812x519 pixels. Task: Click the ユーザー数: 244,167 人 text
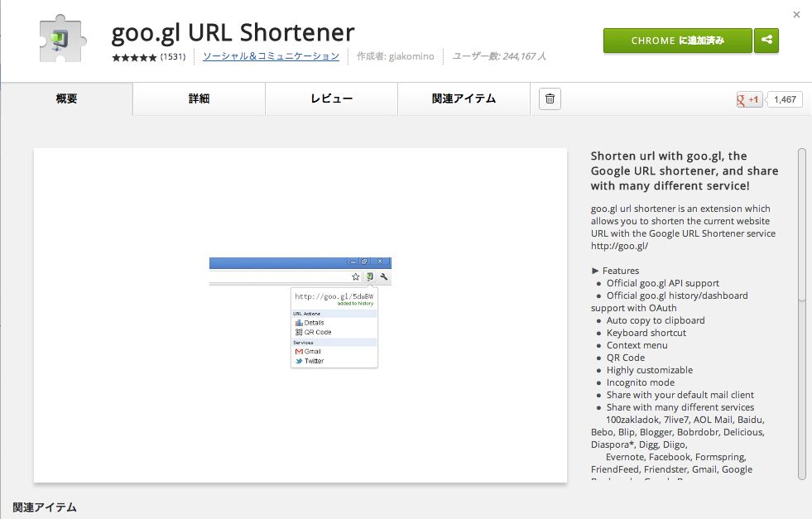click(x=499, y=56)
